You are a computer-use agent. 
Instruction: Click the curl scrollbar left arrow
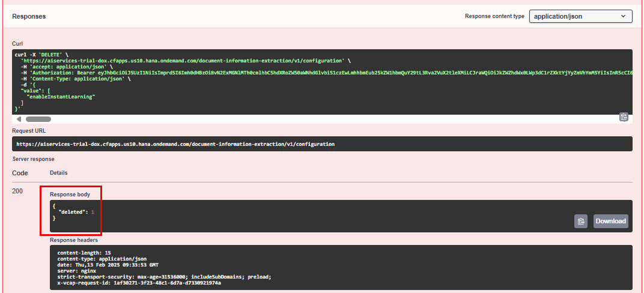click(x=19, y=119)
